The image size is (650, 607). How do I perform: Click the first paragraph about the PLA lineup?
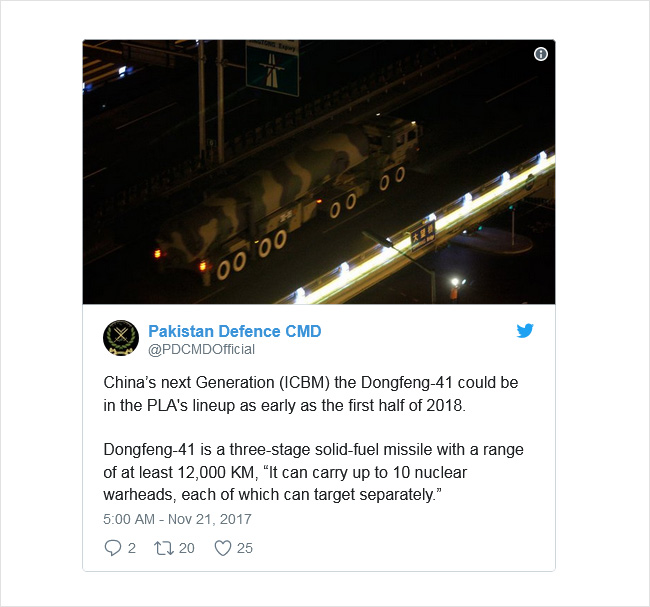tap(311, 394)
